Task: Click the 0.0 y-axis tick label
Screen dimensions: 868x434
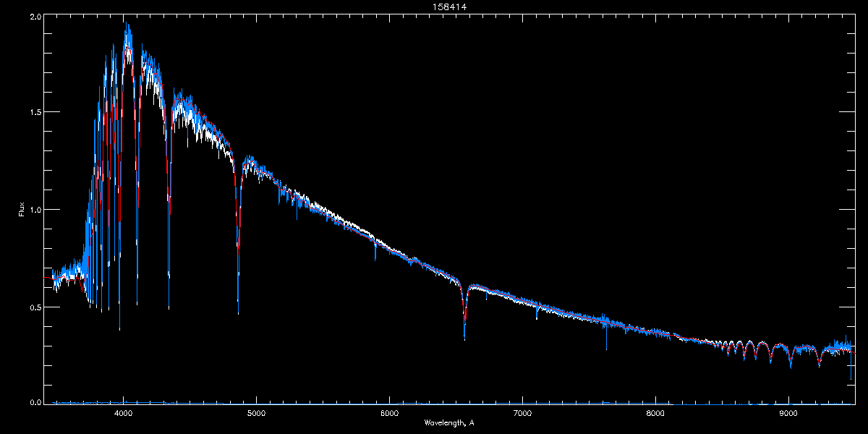Action: point(35,401)
